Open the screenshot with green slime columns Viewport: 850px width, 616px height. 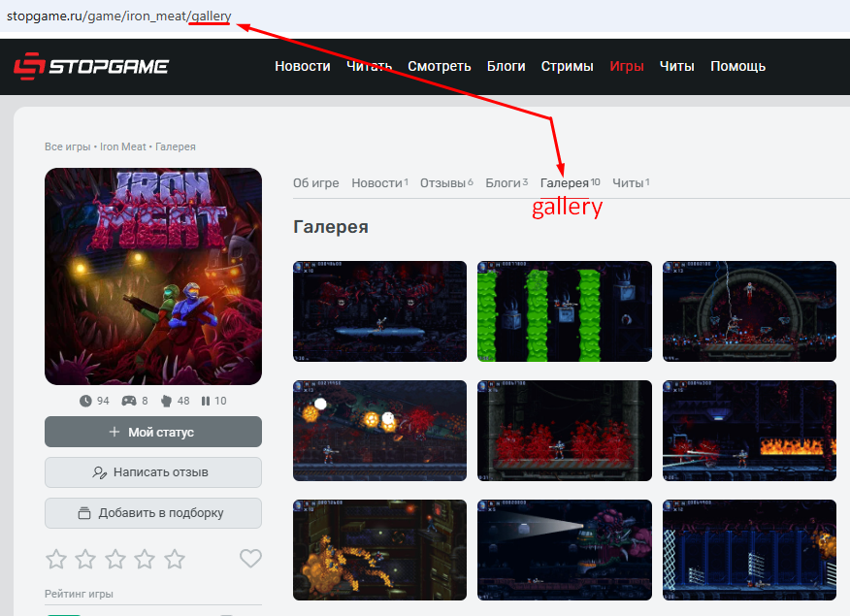[565, 311]
